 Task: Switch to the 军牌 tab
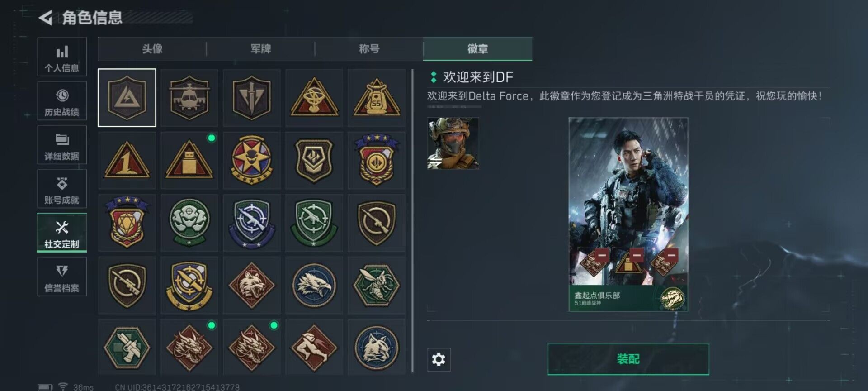[x=261, y=49]
